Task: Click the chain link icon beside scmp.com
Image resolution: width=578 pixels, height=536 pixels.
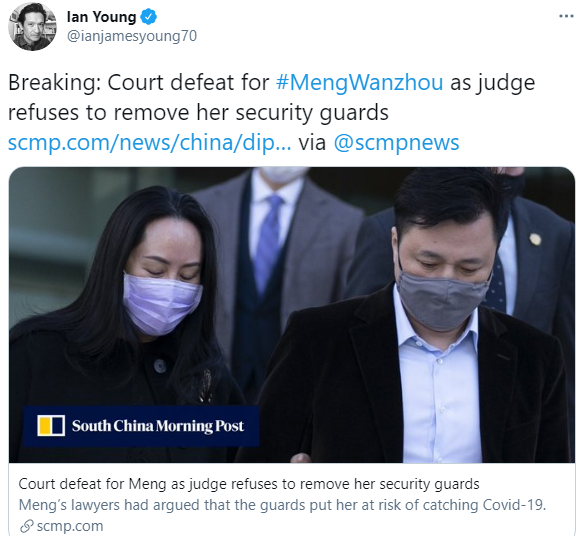Action: click(x=27, y=526)
